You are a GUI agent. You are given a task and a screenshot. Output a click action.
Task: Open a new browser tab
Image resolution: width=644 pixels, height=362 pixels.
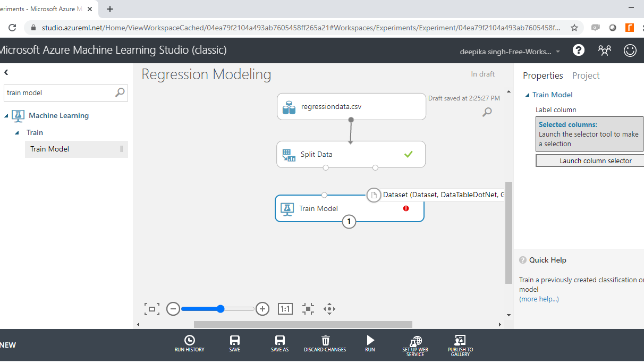point(110,9)
